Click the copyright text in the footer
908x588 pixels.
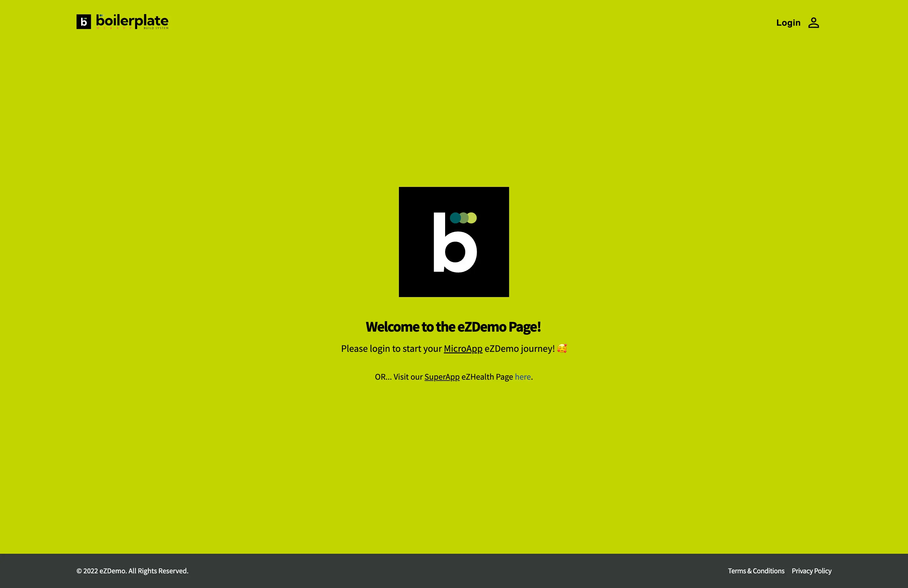tap(132, 571)
